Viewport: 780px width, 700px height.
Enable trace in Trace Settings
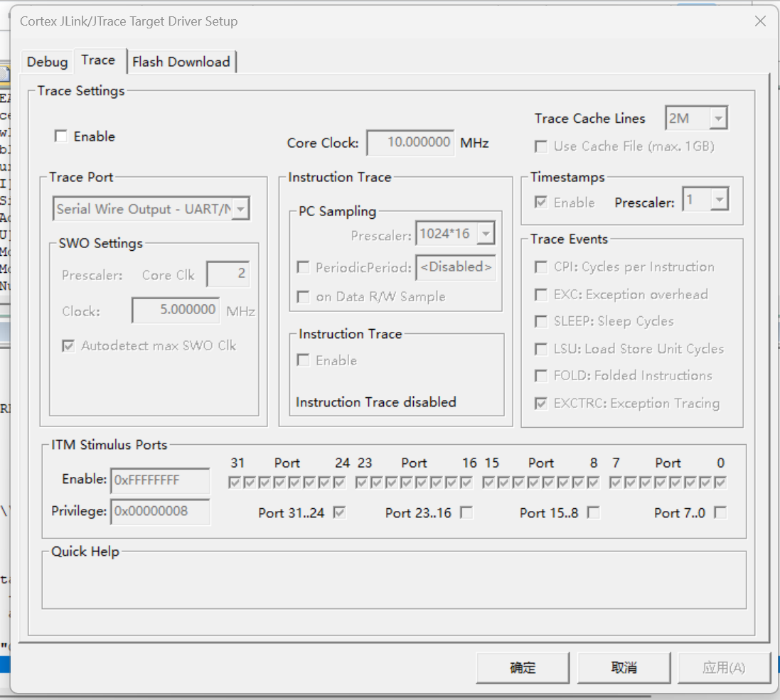tap(60, 136)
